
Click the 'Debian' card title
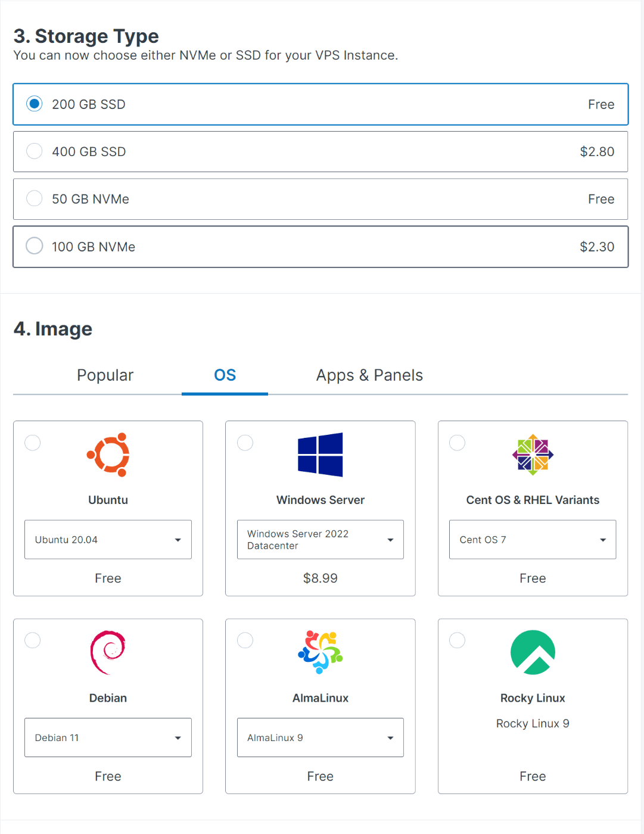click(108, 698)
